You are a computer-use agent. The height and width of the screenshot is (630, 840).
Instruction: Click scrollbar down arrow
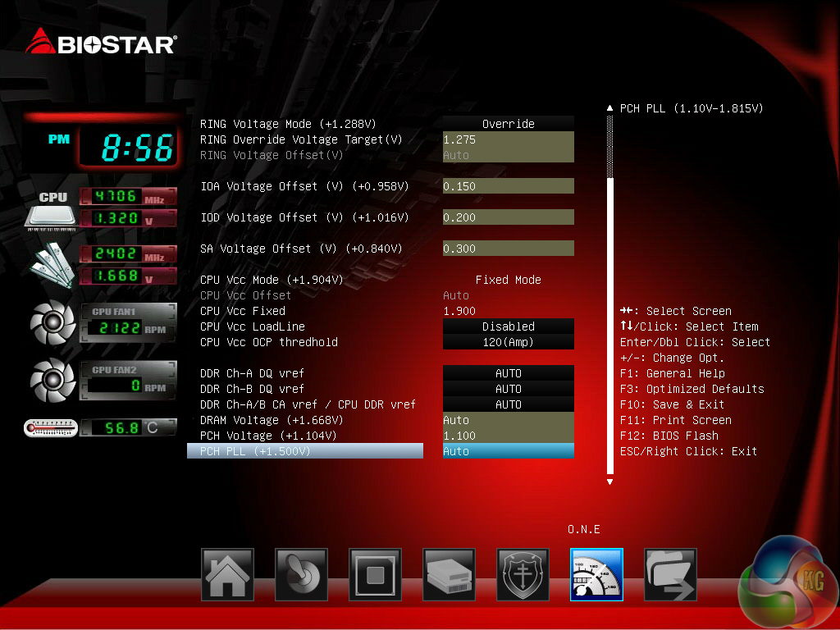609,482
